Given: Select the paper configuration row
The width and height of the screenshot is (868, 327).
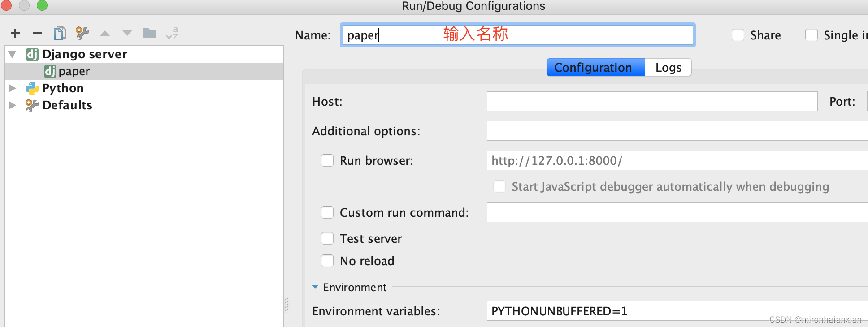Looking at the screenshot, I should 144,71.
